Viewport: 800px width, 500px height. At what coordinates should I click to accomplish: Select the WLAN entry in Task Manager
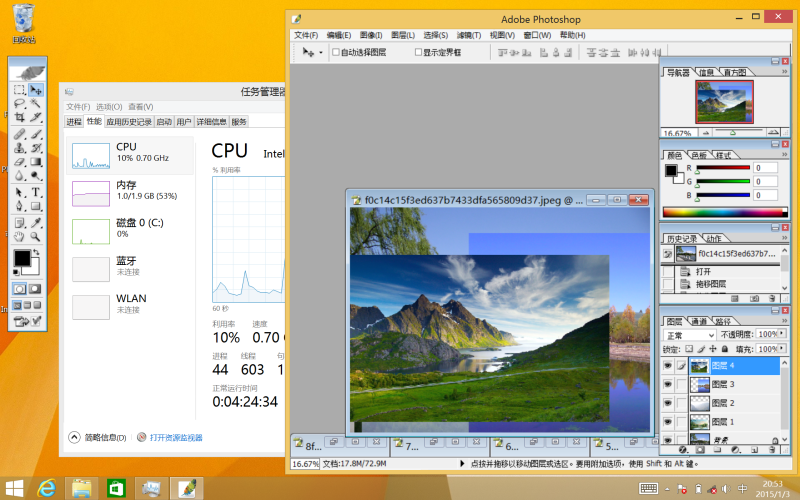point(130,307)
